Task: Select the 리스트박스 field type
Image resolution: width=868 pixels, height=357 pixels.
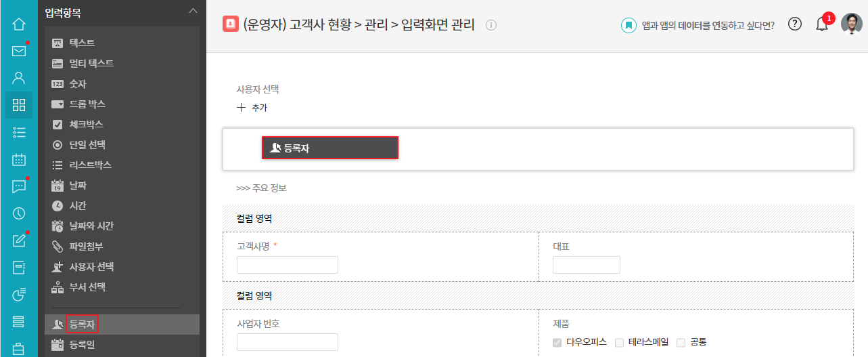Action: click(90, 165)
